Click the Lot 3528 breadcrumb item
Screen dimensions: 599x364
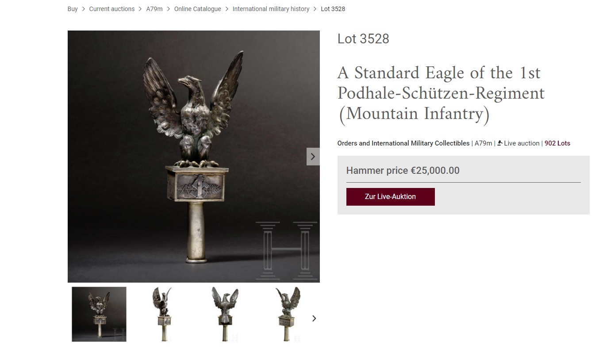pyautogui.click(x=333, y=9)
